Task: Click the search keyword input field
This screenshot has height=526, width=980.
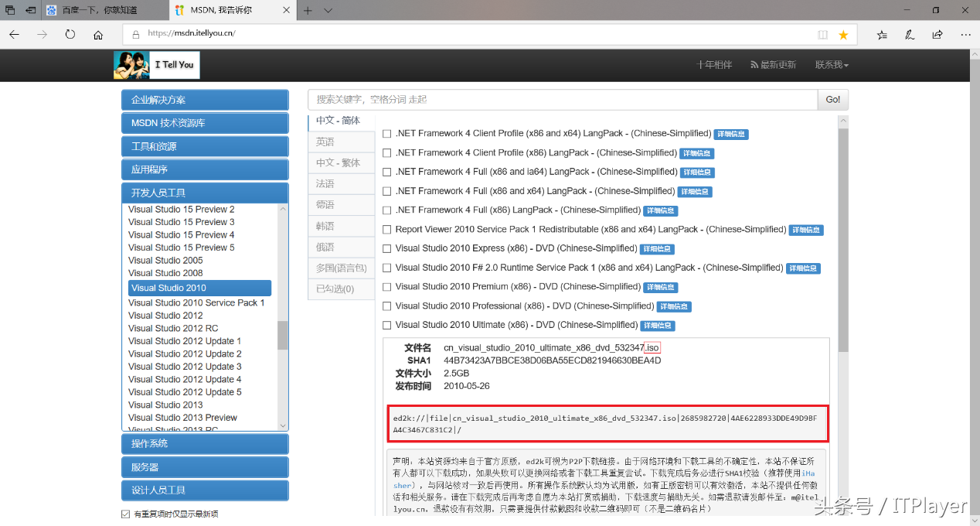Action: point(563,100)
